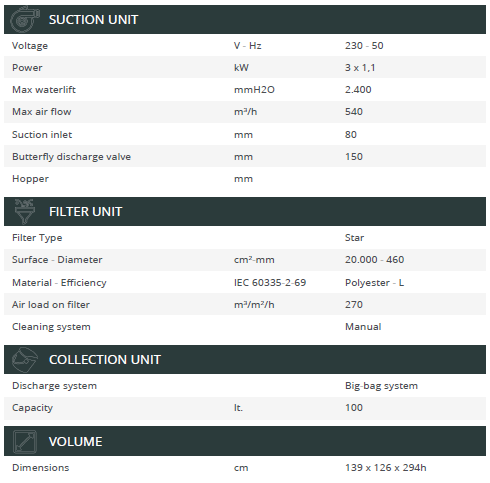Click the collection unit container icon
Screen dimensions: 490x483
point(25,360)
